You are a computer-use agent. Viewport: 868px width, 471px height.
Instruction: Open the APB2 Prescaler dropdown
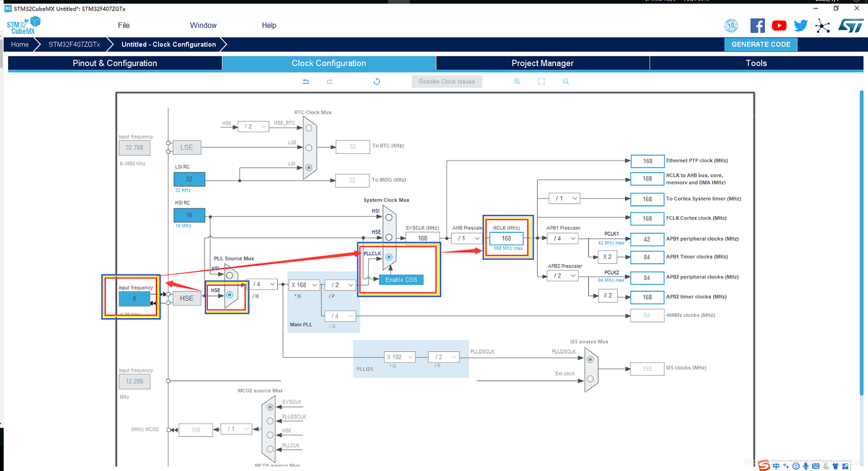pyautogui.click(x=562, y=275)
